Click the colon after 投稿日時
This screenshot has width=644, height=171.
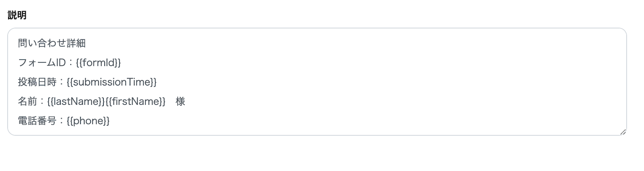[x=61, y=82]
